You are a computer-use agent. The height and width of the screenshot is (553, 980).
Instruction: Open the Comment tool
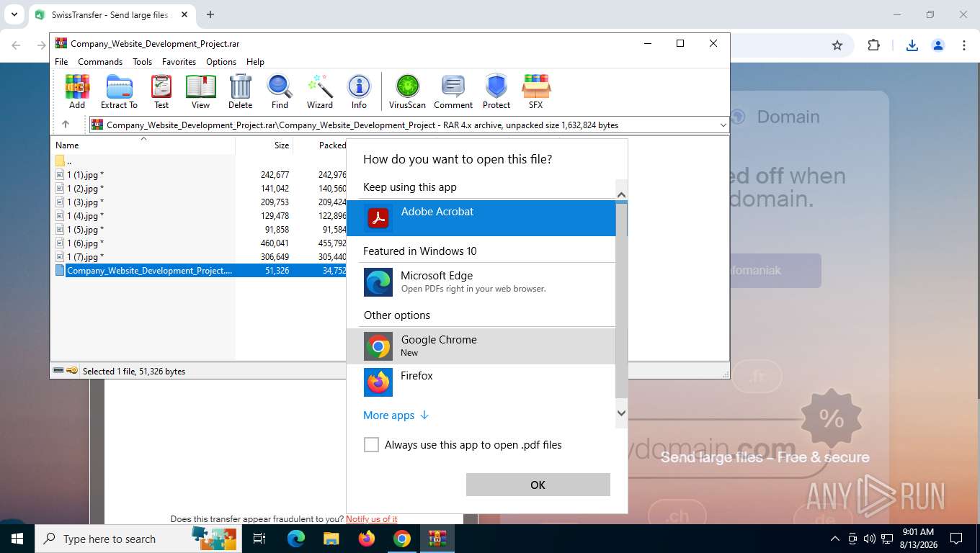coord(453,91)
